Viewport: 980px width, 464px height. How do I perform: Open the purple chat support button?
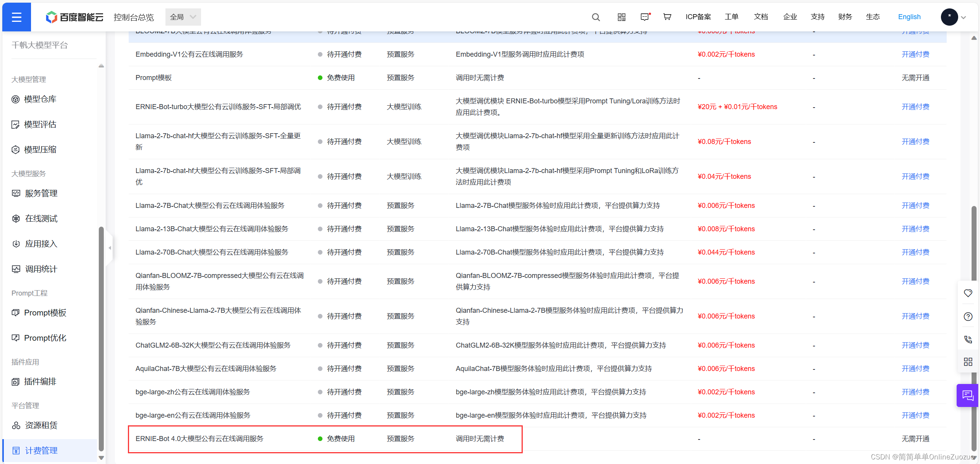(x=968, y=395)
